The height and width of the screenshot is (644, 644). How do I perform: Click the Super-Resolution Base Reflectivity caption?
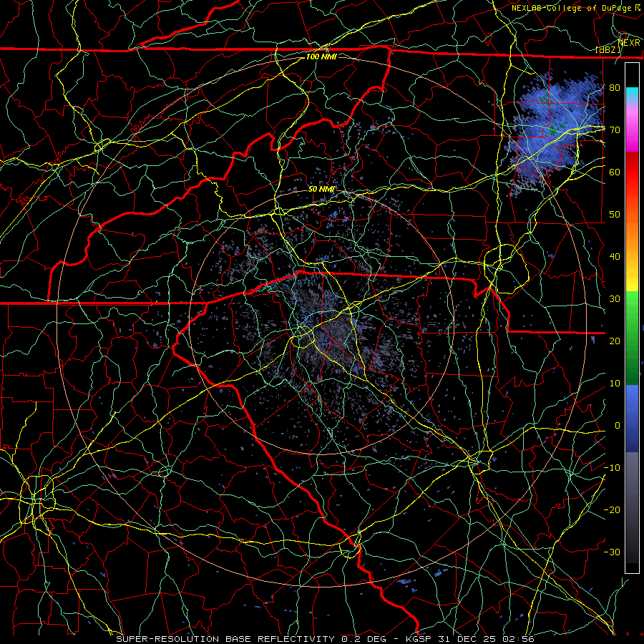tap(325, 639)
